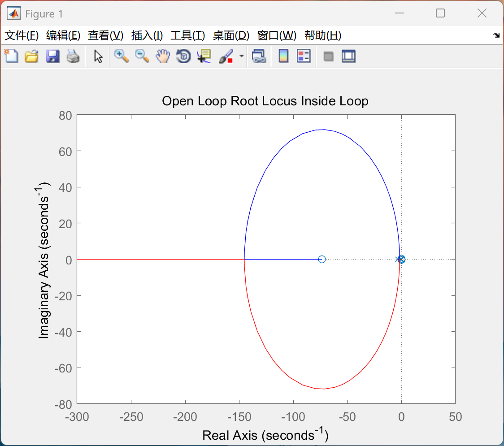504x446 pixels.
Task: Close the Figure 1 window
Action: click(x=482, y=13)
